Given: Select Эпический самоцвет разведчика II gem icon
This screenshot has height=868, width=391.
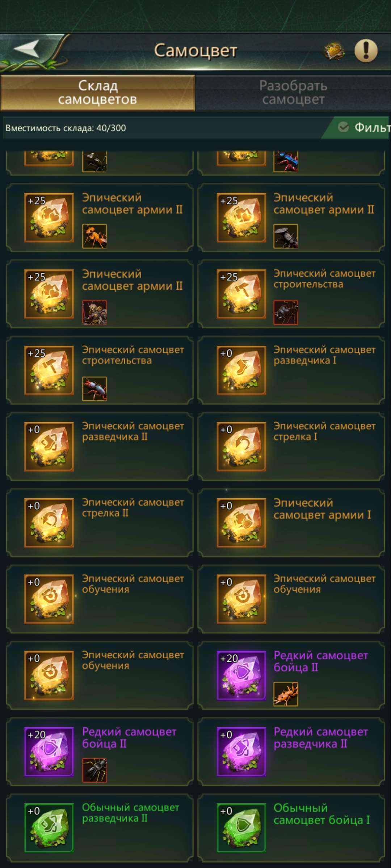Looking at the screenshot, I should click(x=49, y=446).
